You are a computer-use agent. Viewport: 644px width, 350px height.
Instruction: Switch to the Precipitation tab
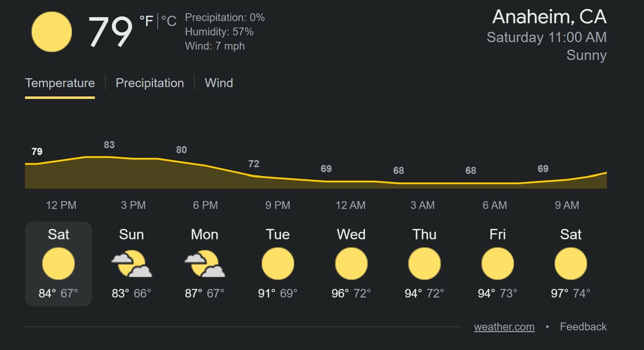(150, 83)
